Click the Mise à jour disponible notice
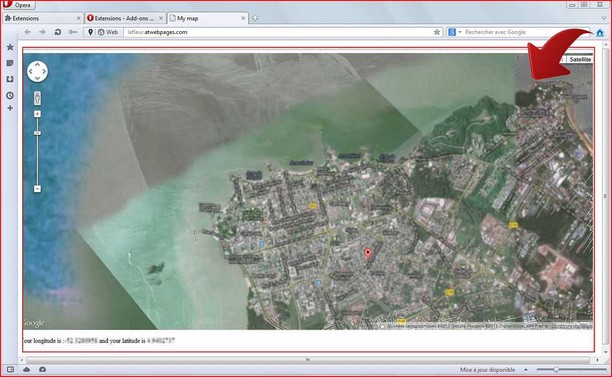This screenshot has width=612, height=377. [x=487, y=370]
